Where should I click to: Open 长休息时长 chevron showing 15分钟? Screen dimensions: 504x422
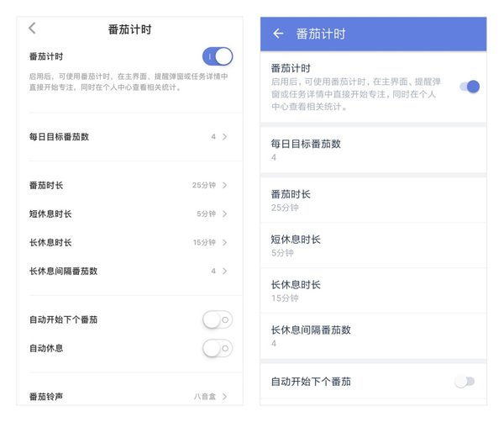tap(225, 242)
